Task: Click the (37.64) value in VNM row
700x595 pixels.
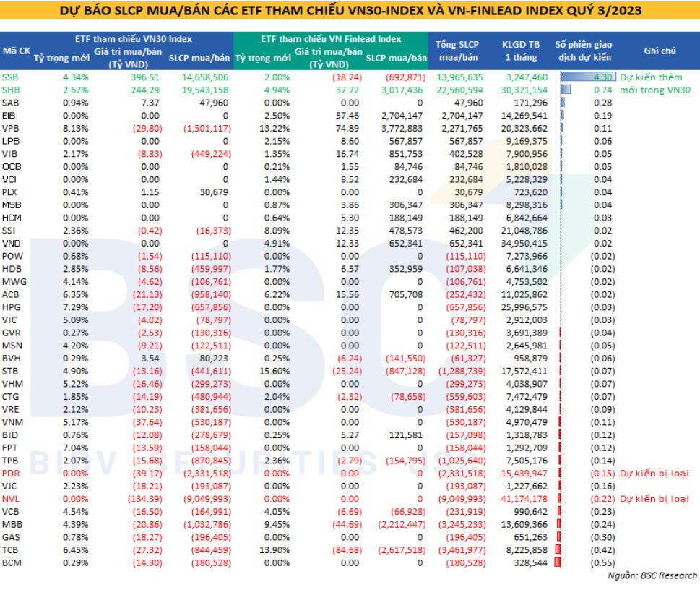Action: tap(147, 423)
